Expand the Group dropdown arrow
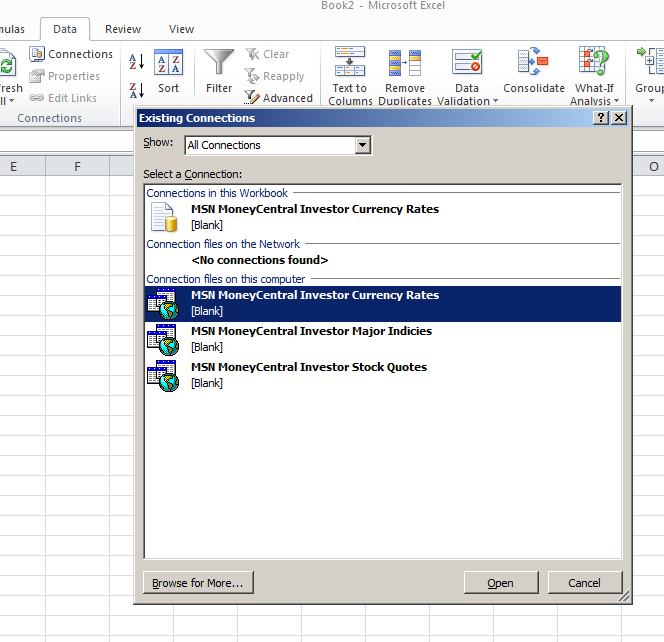This screenshot has width=664, height=642. (651, 100)
